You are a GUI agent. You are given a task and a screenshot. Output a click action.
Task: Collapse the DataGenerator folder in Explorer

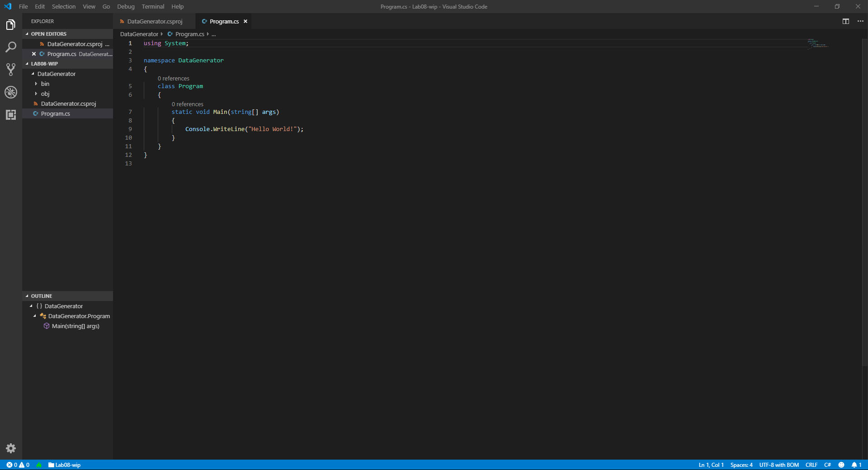[33, 74]
